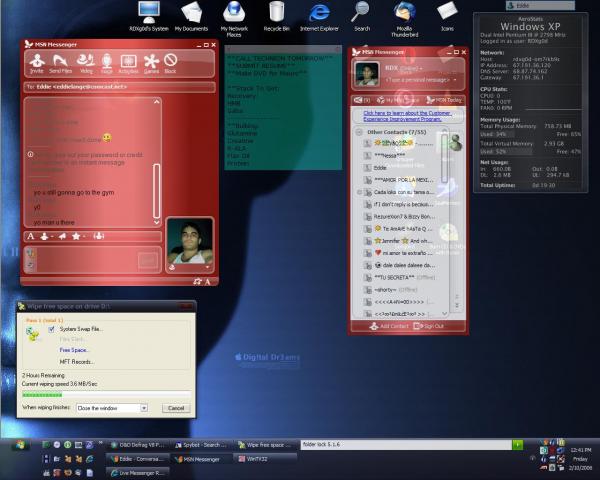Open the display picture options arrow

[x=207, y=267]
